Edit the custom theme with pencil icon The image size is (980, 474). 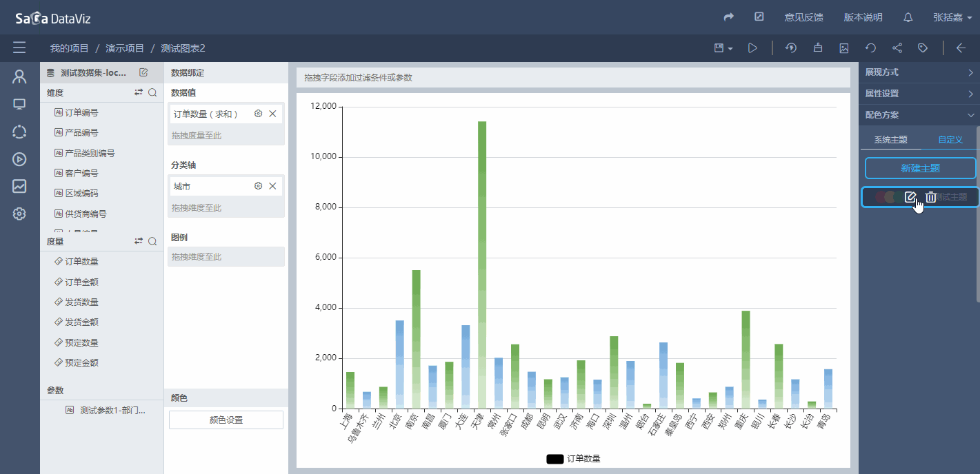pos(910,197)
